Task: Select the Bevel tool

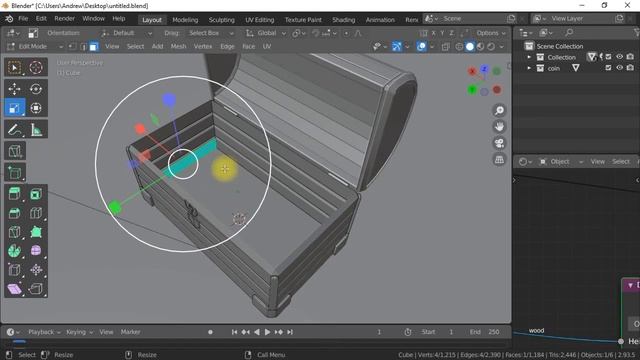Action: click(x=15, y=213)
